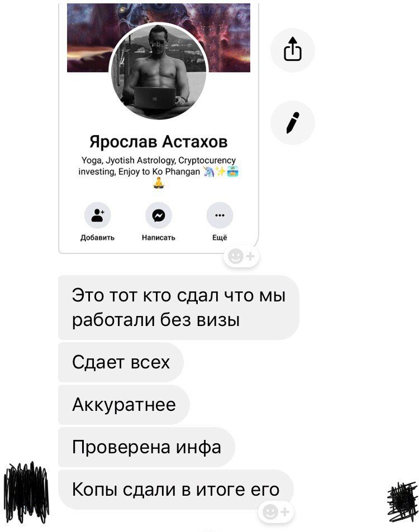419x532 pixels.
Task: Open Messenger via the Написать icon
Action: [159, 215]
